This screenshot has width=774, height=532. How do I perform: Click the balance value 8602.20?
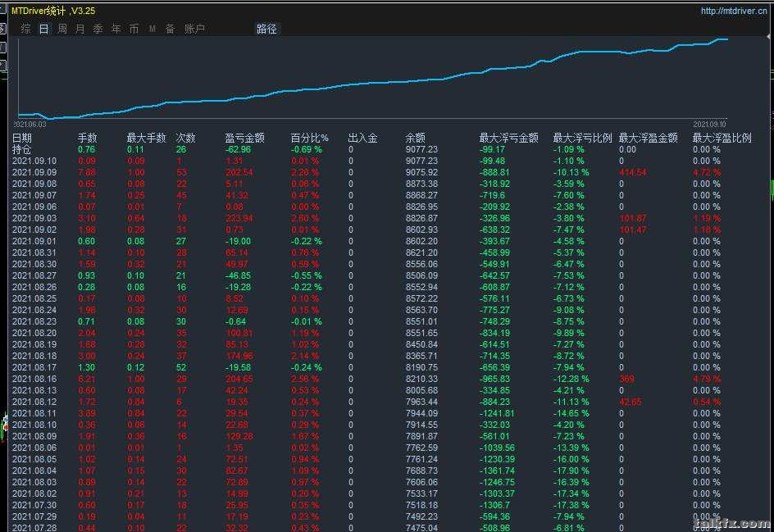point(421,241)
